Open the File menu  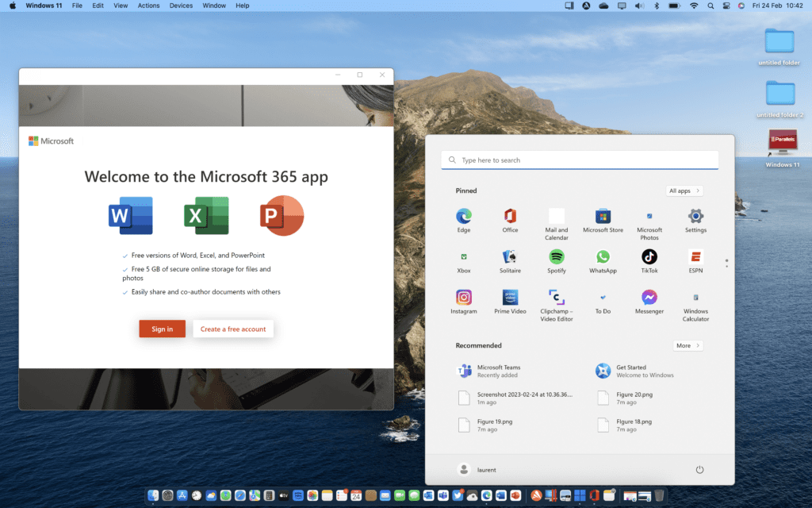pos(77,6)
